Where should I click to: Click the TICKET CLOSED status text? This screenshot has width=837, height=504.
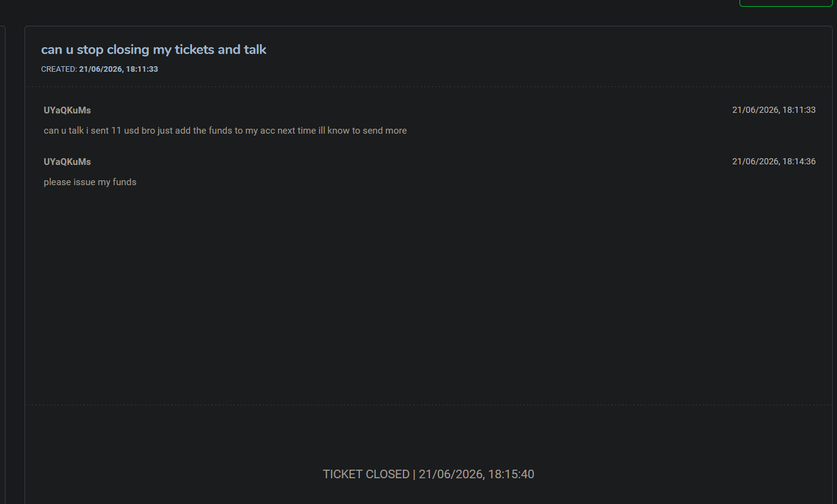366,474
